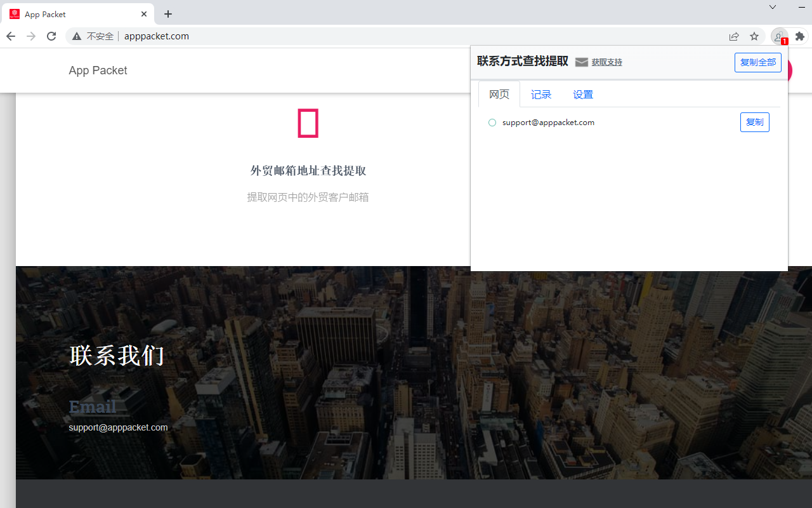Screen dimensions: 812x508
Task: Click the 复制全部 button
Action: [757, 62]
